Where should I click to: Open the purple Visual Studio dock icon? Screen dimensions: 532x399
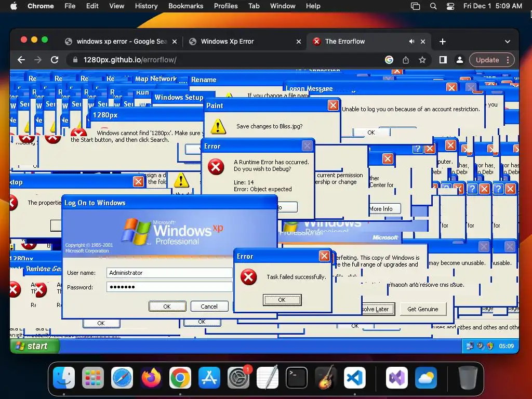(x=397, y=378)
